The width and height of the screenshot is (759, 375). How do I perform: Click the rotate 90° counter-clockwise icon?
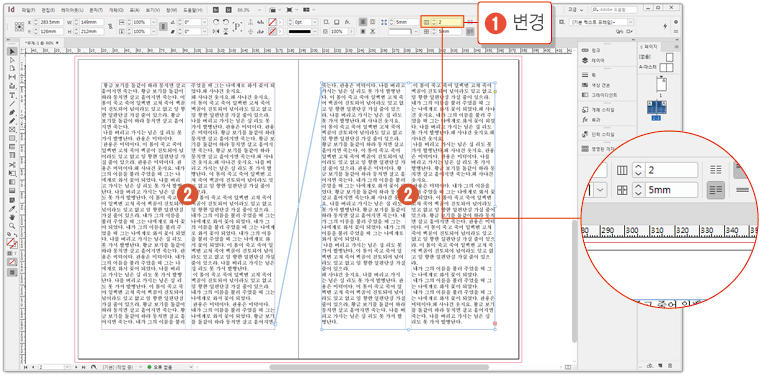[x=226, y=22]
